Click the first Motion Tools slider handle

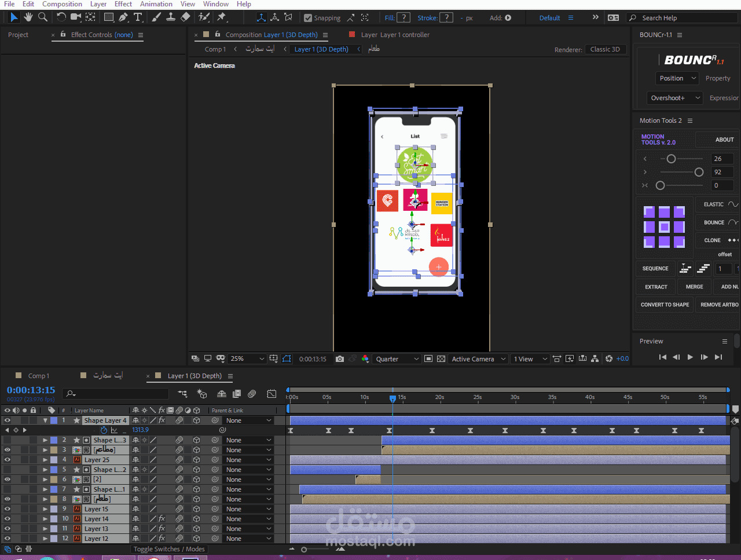[x=671, y=159]
